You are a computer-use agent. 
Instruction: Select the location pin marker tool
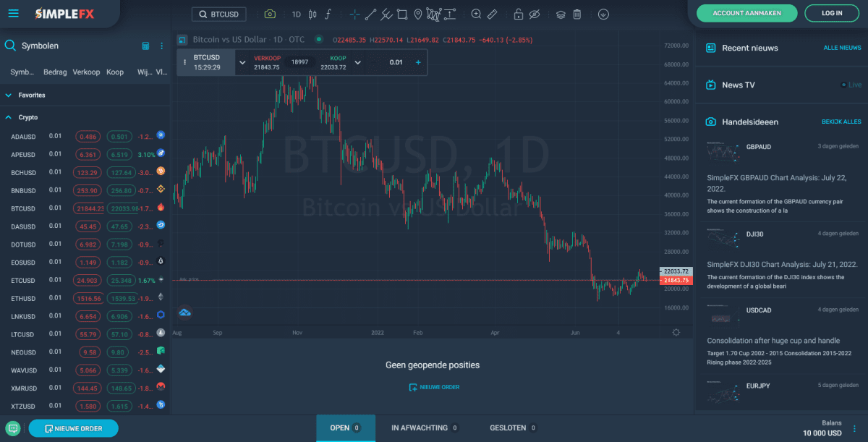(x=418, y=14)
